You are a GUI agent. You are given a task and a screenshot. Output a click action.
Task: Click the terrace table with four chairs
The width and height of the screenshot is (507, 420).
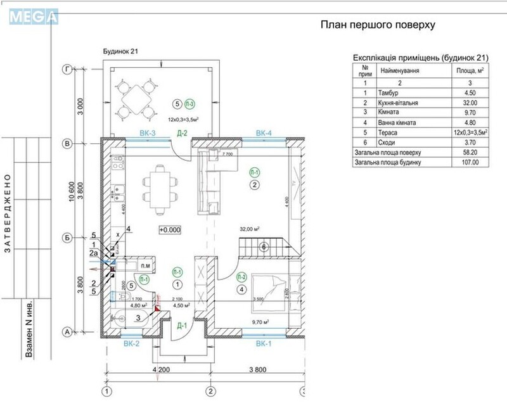tap(137, 99)
